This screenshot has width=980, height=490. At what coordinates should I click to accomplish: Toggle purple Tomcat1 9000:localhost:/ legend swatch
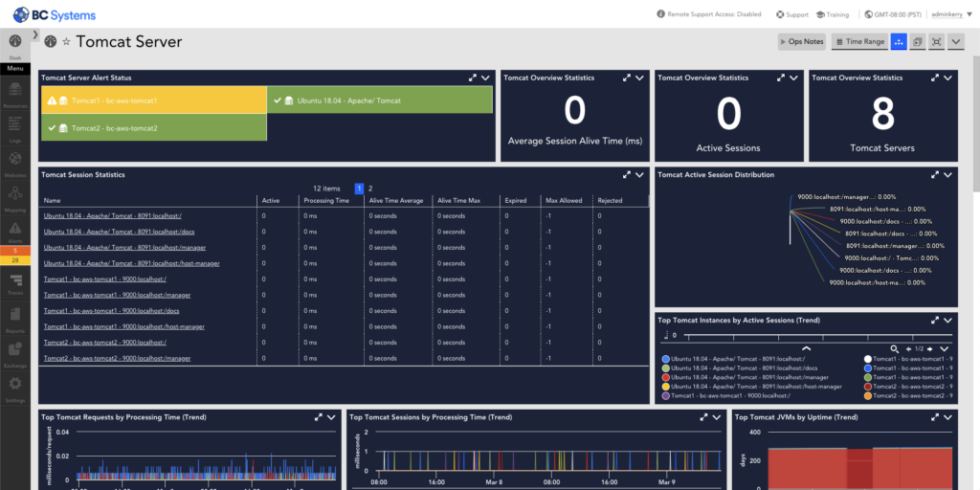(666, 395)
